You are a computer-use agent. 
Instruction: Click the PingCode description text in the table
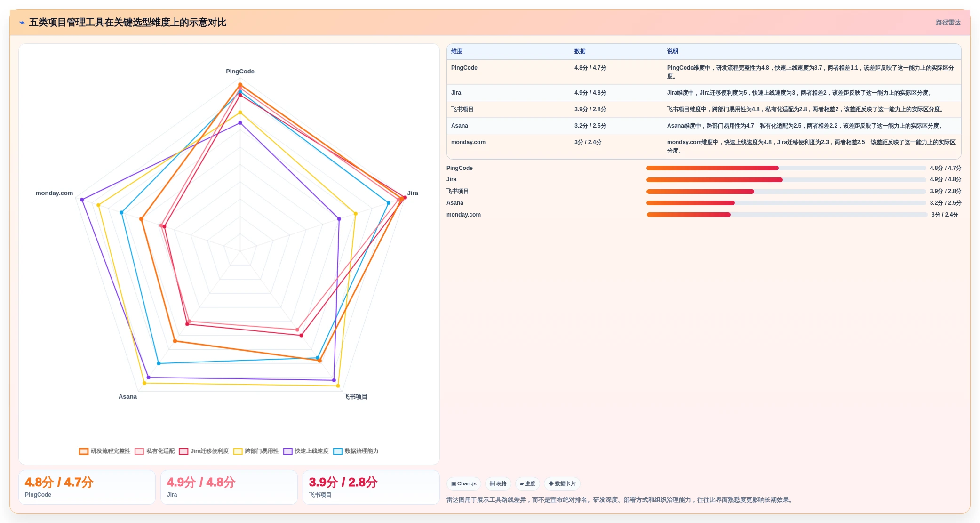coord(811,72)
